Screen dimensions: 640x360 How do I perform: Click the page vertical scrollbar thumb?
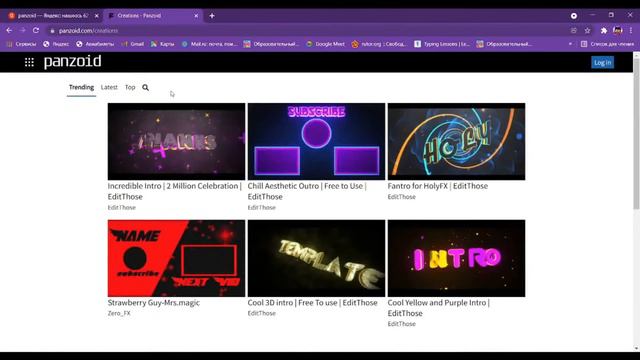coord(636,133)
